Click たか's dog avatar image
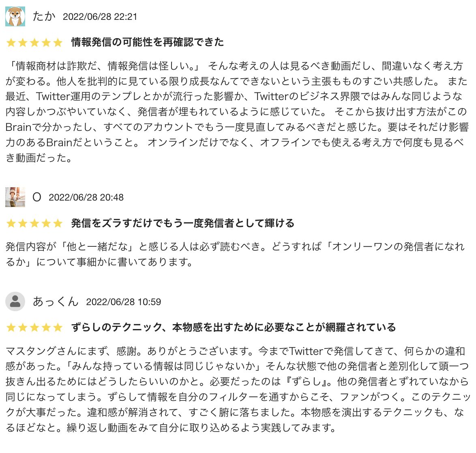The width and height of the screenshot is (476, 453). pos(15,17)
